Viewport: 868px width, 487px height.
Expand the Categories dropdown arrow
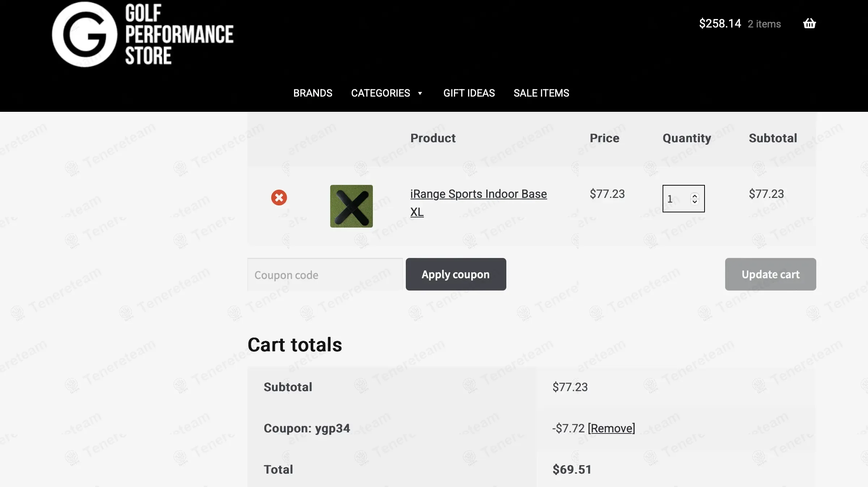(x=420, y=93)
